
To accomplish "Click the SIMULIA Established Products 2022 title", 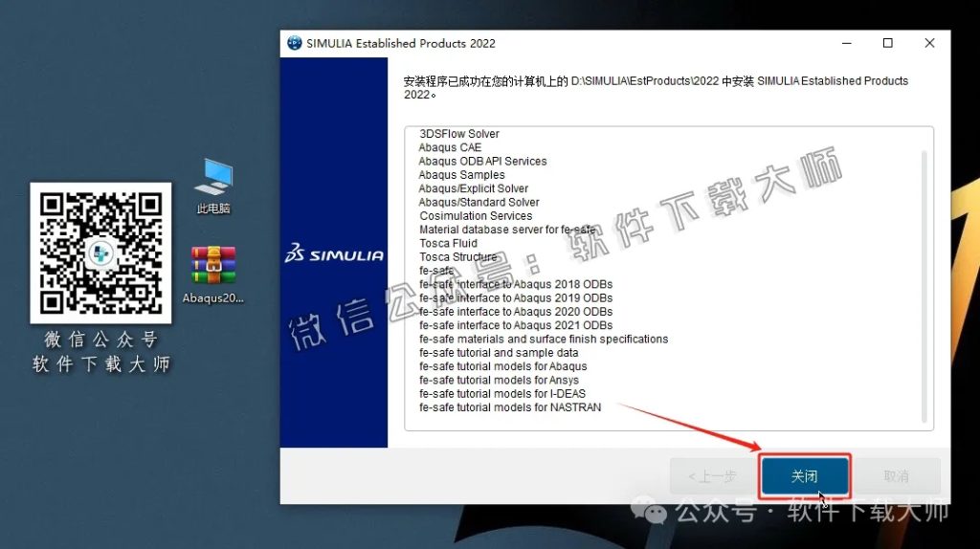I will click(x=401, y=43).
